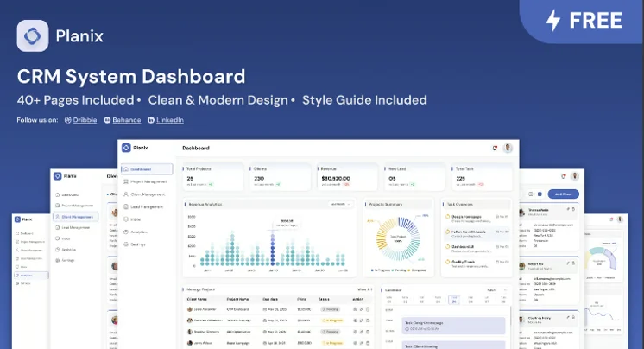View icon in third project row

click(356, 332)
